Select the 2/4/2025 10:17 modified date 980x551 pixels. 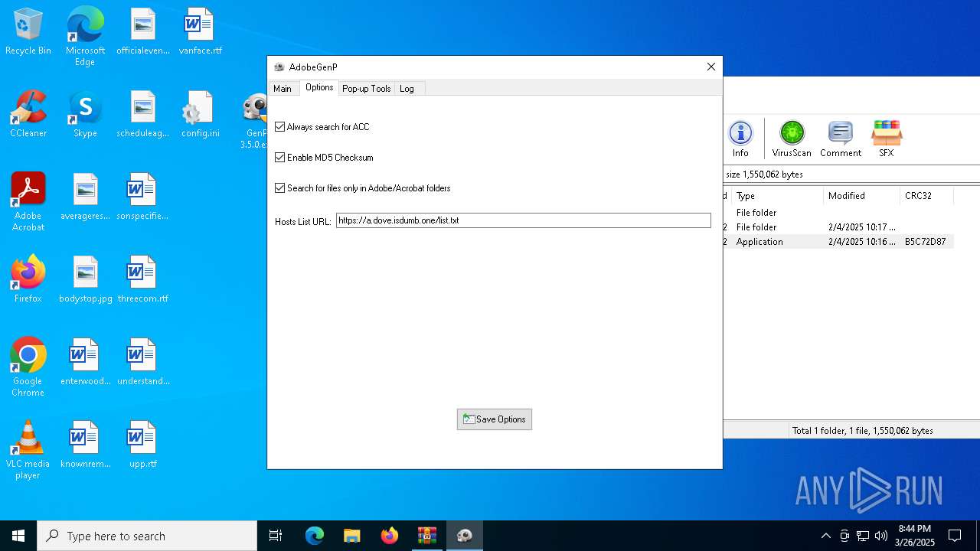(x=862, y=227)
